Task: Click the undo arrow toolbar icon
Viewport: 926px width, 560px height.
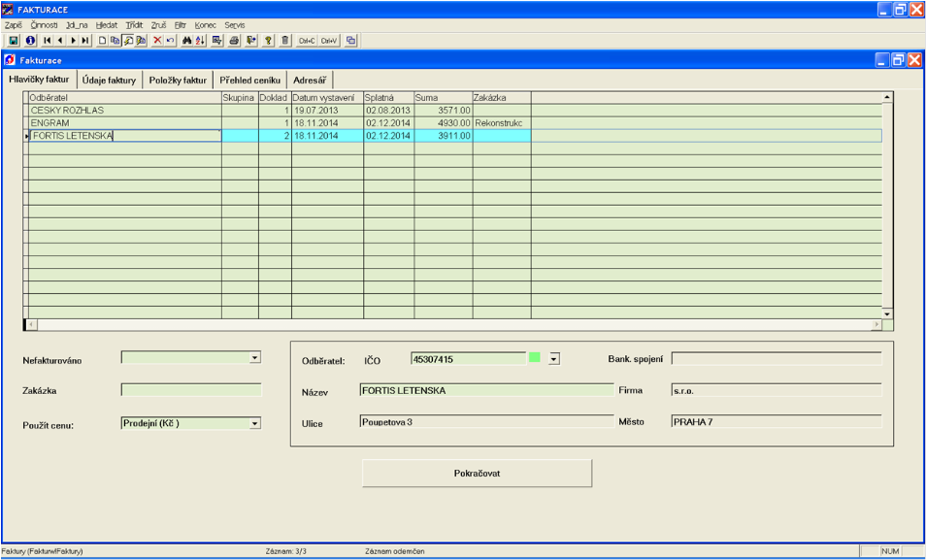Action: (170, 40)
